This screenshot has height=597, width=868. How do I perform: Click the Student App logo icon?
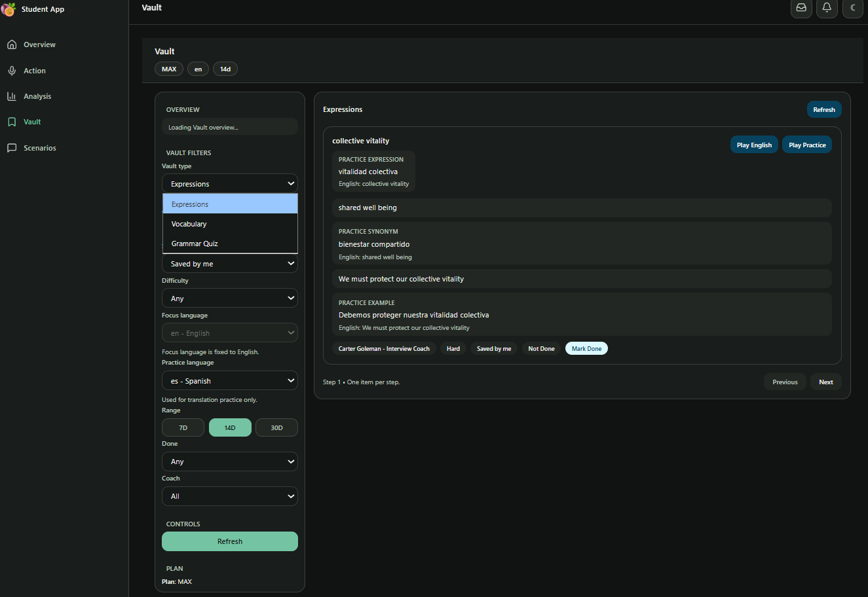(9, 9)
